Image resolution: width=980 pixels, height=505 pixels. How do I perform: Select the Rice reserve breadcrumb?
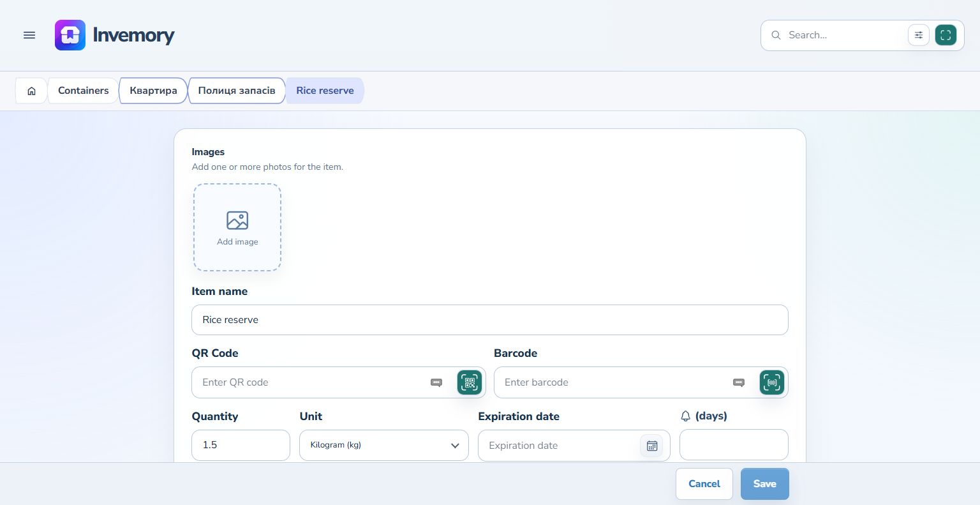click(325, 91)
